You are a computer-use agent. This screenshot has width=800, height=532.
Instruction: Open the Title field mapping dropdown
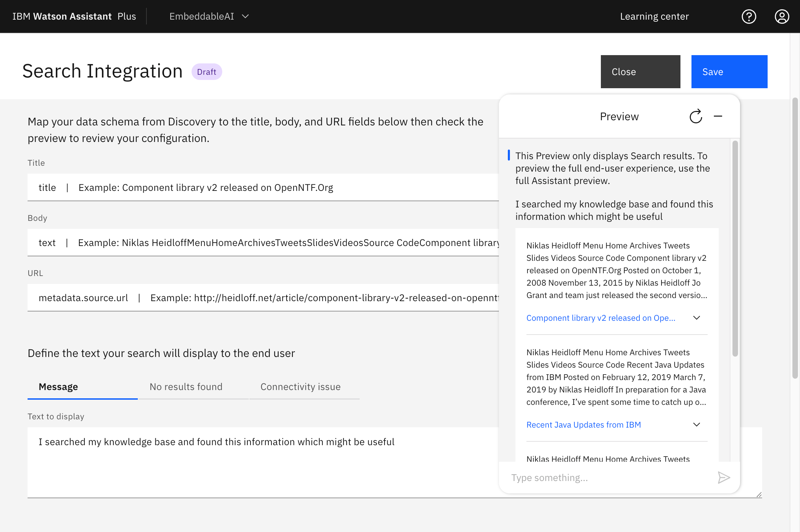263,187
